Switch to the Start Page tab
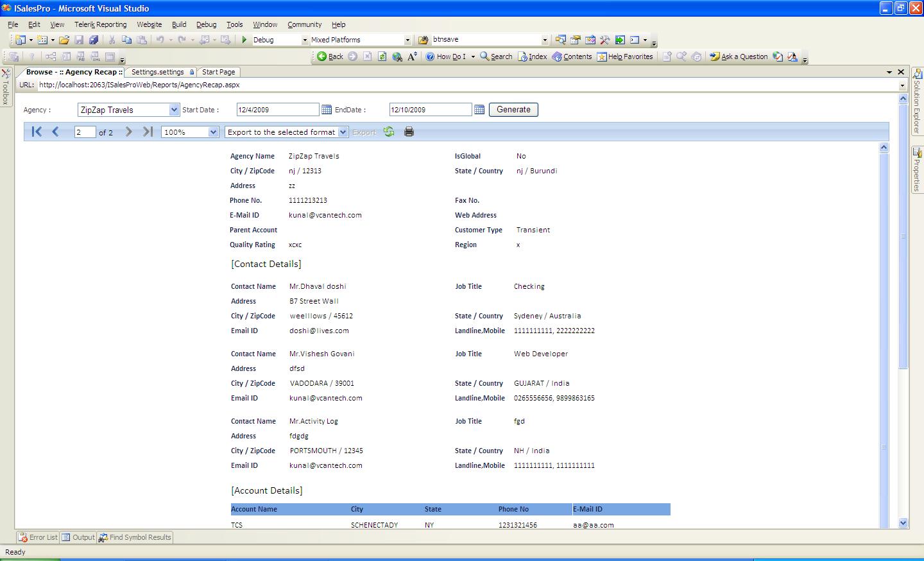924x561 pixels. [218, 72]
